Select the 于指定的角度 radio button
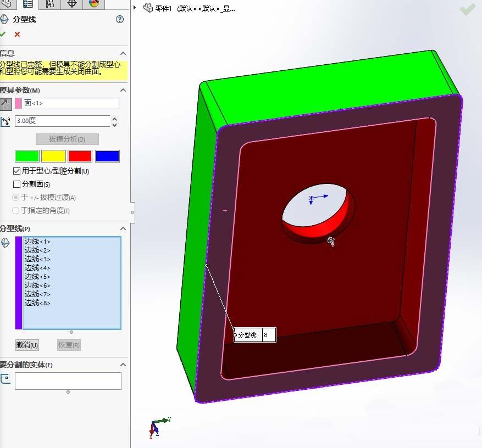This screenshot has width=482, height=448. pyautogui.click(x=15, y=210)
